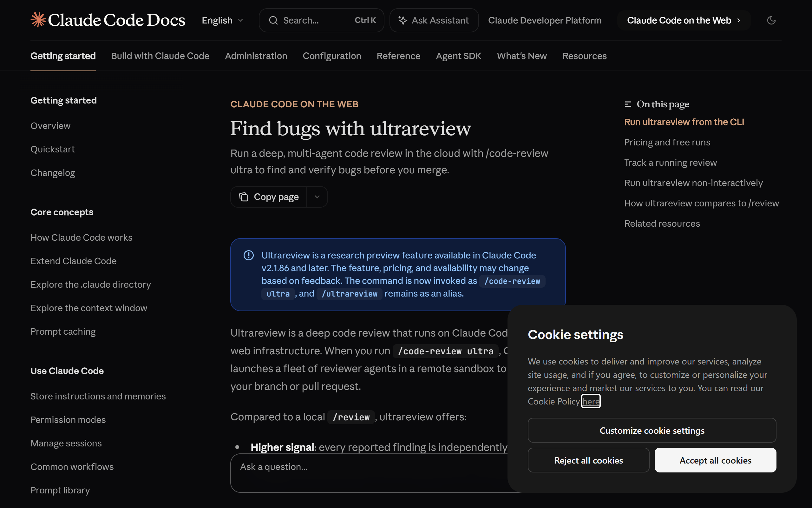The image size is (812, 508).
Task: Go to the Reference tab
Action: point(398,56)
